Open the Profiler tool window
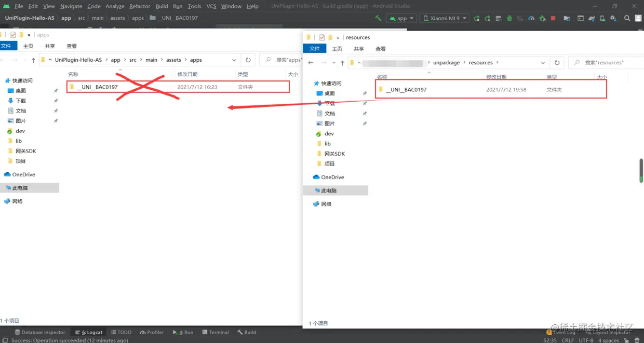 [x=152, y=332]
